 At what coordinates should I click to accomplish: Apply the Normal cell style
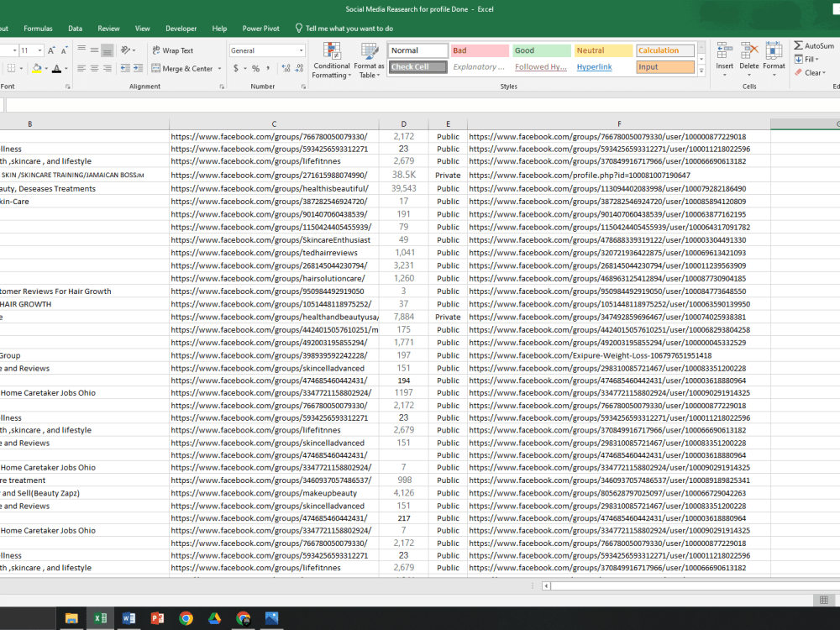coord(417,50)
